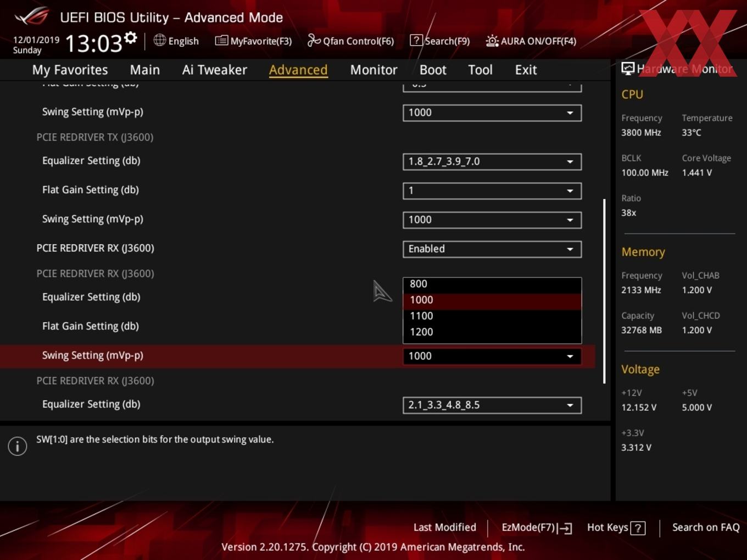
Task: Click the Hardware Monitor display icon
Action: (x=628, y=69)
